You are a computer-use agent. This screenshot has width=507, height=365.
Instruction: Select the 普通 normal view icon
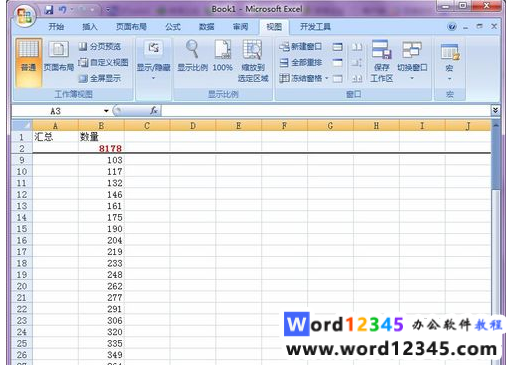pyautogui.click(x=28, y=62)
